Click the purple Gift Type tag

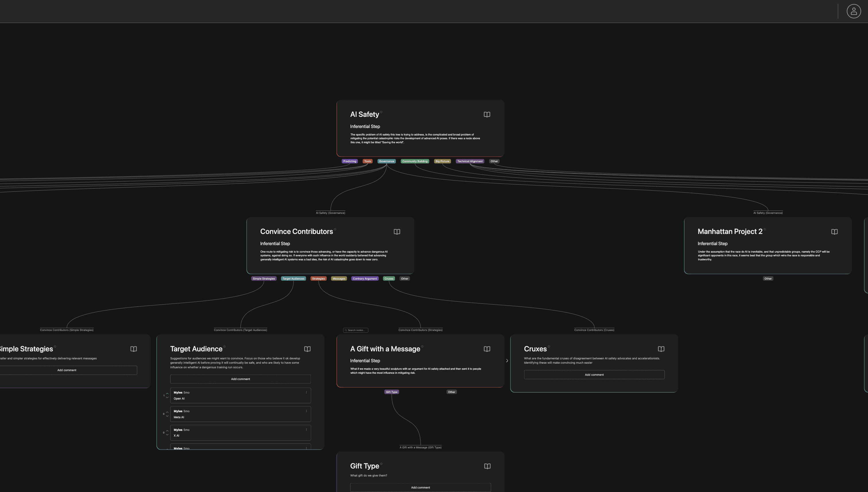coord(391,392)
